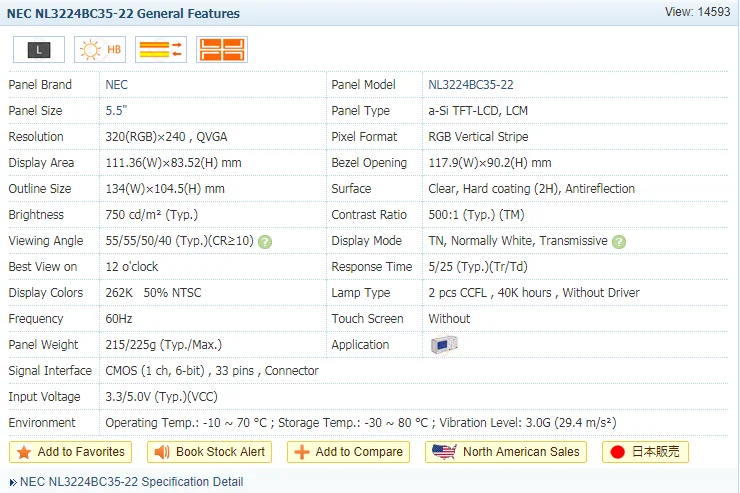
Task: Click Add to Compare button label
Action: click(359, 452)
